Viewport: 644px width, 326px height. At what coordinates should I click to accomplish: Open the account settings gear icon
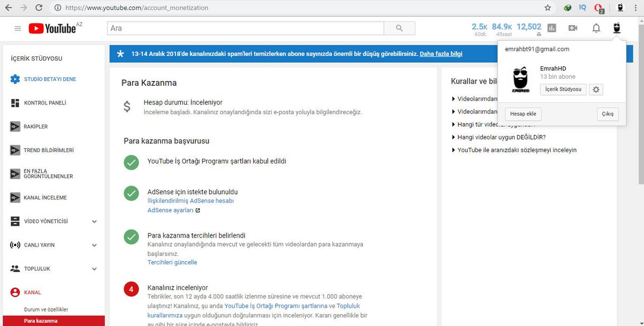(x=596, y=90)
